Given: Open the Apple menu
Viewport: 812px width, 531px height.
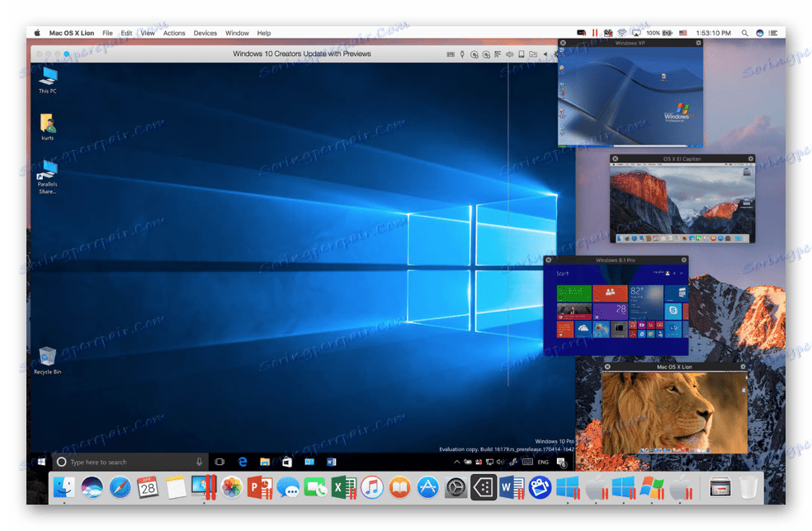Looking at the screenshot, I should [x=37, y=33].
